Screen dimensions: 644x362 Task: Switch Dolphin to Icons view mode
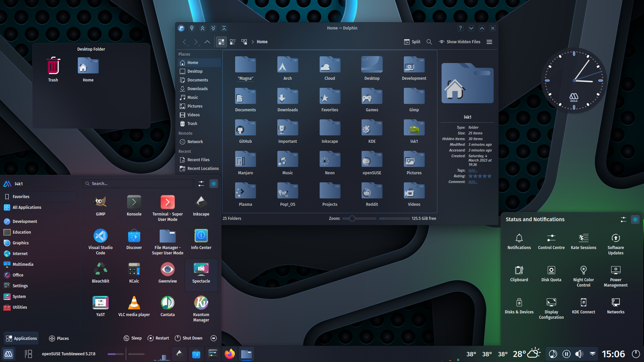pos(221,42)
